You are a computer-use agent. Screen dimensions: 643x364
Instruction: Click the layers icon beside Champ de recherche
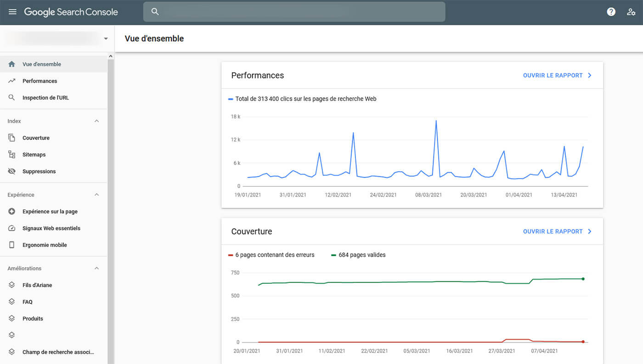(12, 352)
